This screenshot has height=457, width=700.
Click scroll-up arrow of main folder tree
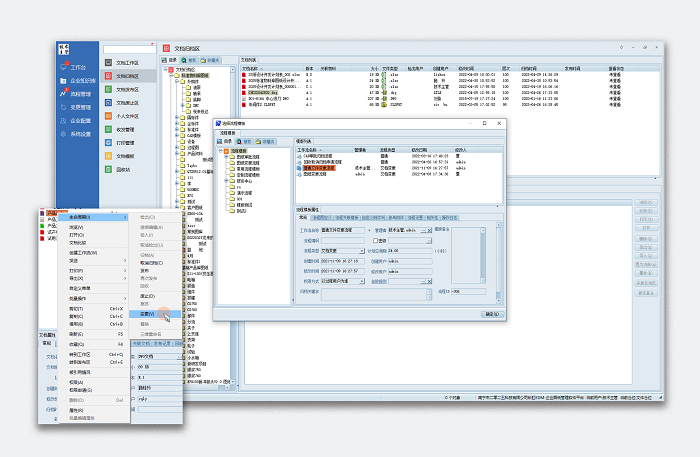pyautogui.click(x=233, y=70)
